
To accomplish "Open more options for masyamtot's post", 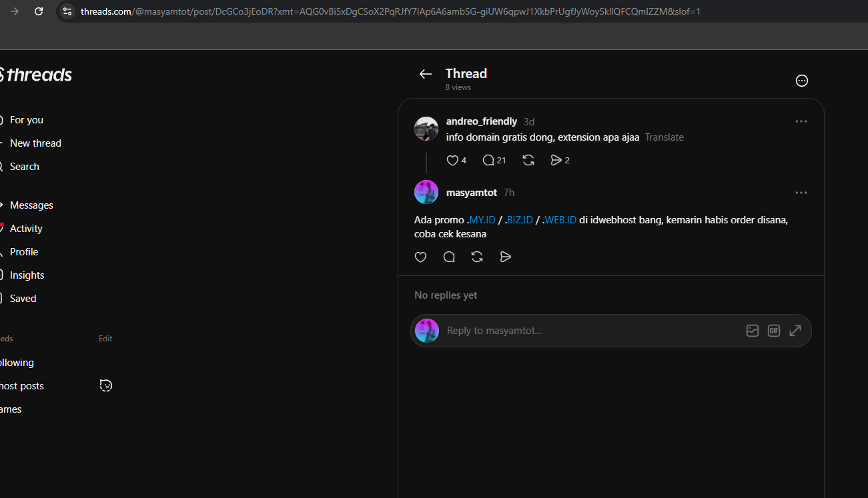I will pos(801,193).
